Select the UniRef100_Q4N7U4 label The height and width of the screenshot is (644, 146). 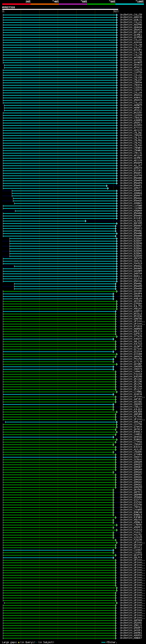[x=131, y=273]
